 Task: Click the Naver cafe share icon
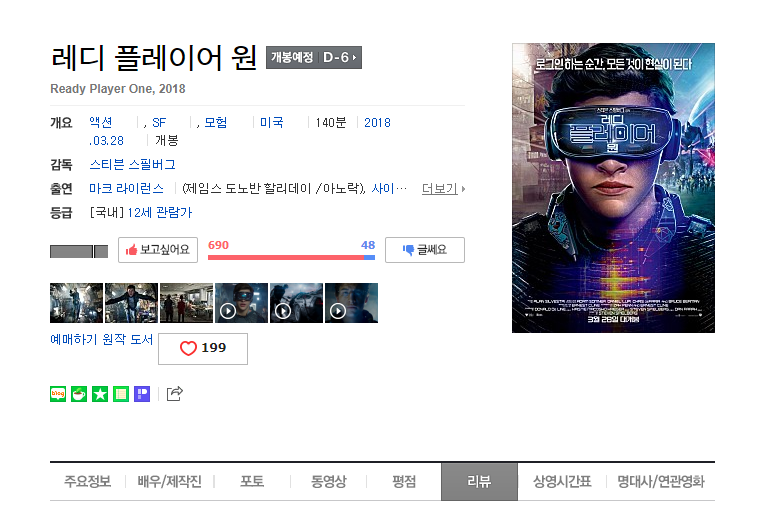[79, 394]
